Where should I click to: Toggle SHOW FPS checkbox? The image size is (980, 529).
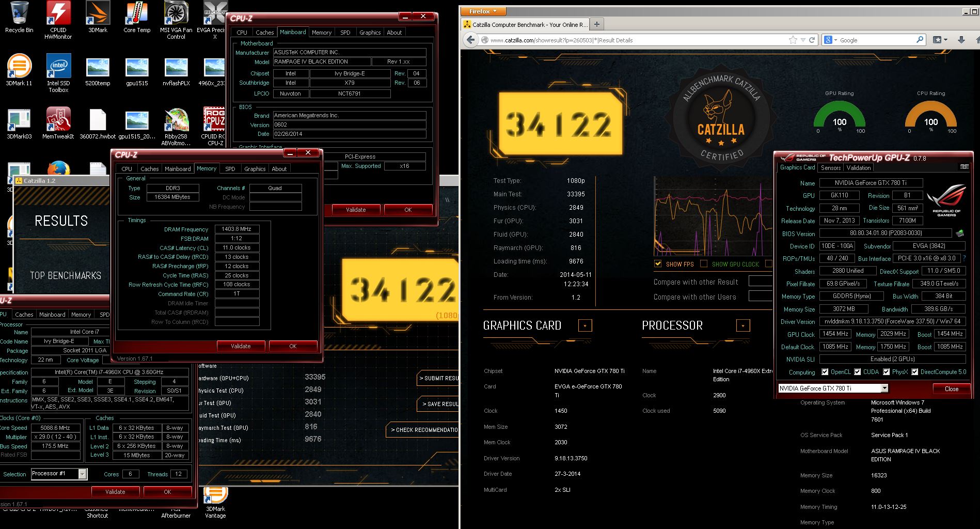point(658,263)
